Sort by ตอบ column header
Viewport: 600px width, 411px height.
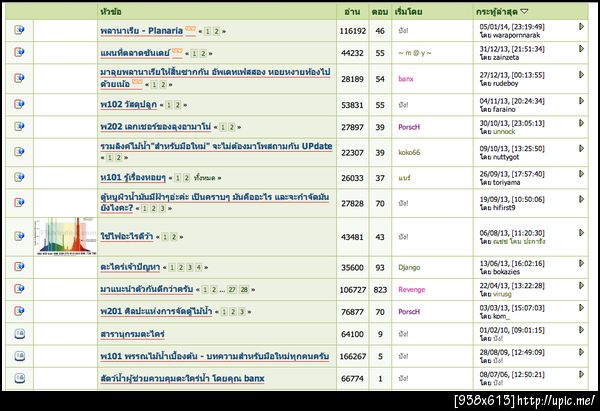click(380, 12)
